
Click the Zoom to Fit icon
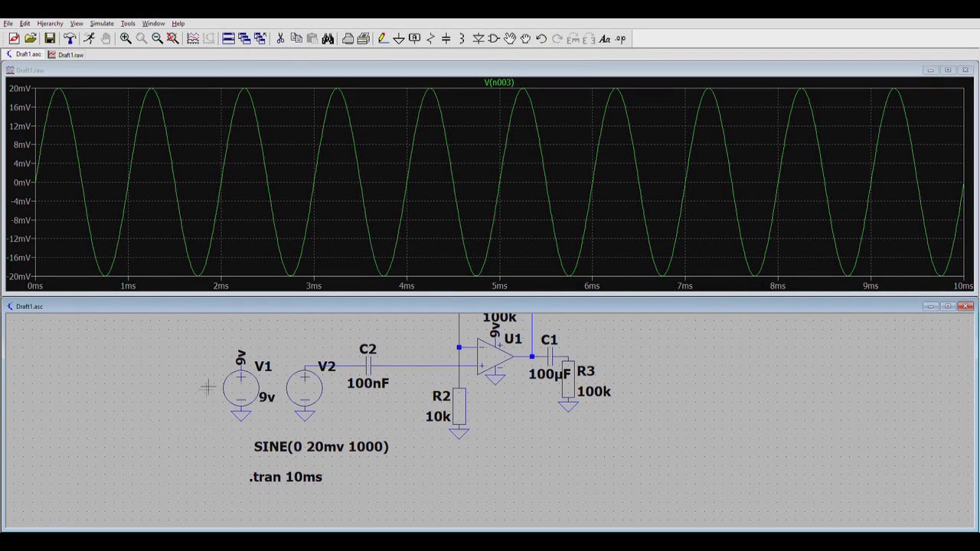pyautogui.click(x=173, y=38)
